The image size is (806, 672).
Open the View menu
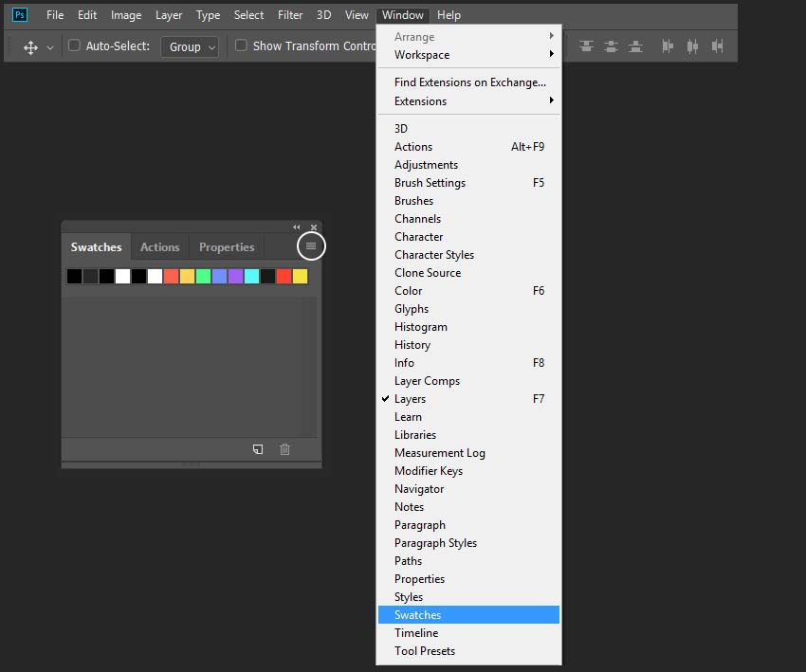point(357,15)
